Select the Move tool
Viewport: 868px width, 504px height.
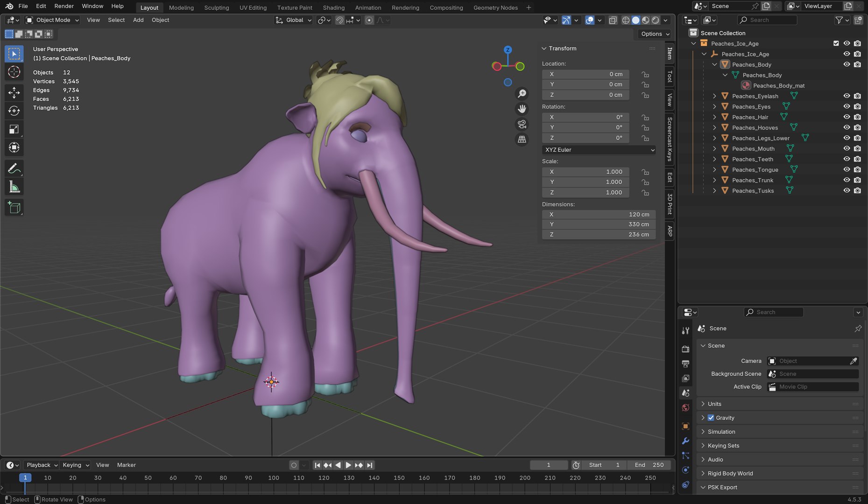(x=14, y=92)
